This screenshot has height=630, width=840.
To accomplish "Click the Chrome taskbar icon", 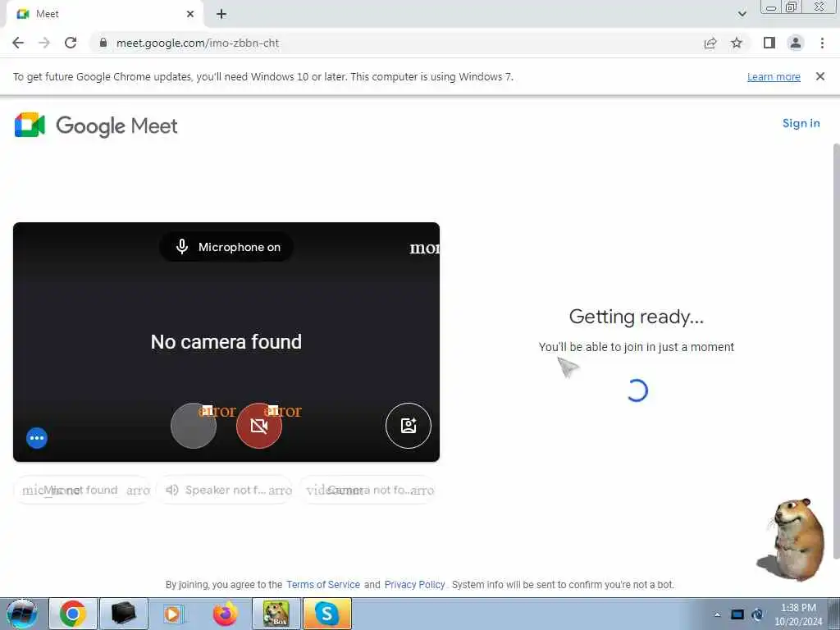I will [x=73, y=614].
